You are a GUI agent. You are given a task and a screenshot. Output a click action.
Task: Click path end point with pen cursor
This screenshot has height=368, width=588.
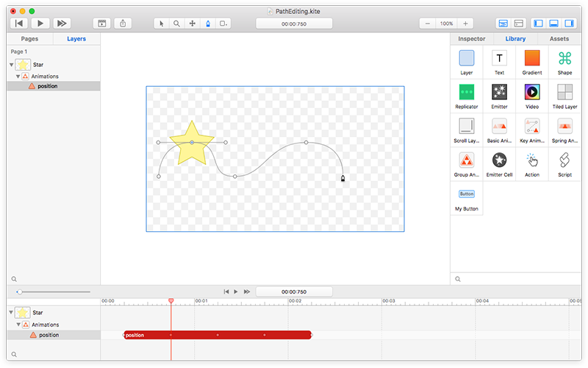[x=343, y=178]
